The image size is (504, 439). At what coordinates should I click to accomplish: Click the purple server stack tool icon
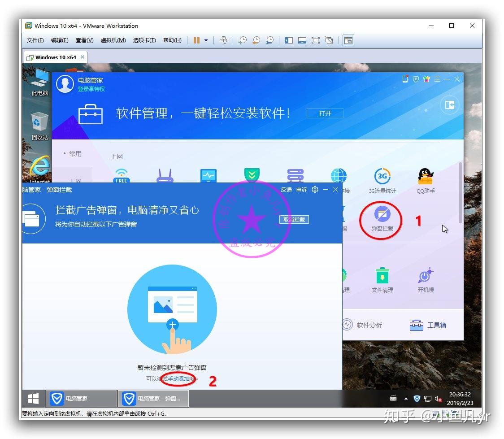[295, 176]
